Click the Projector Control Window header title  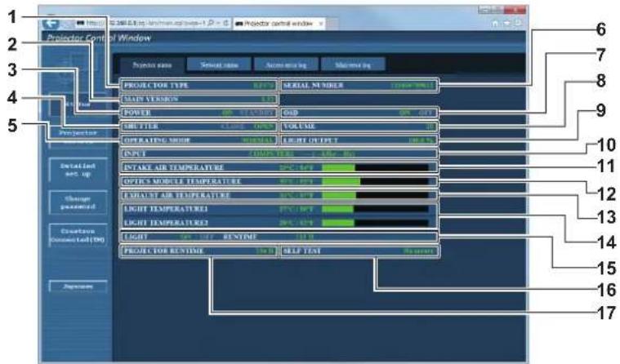pyautogui.click(x=99, y=38)
